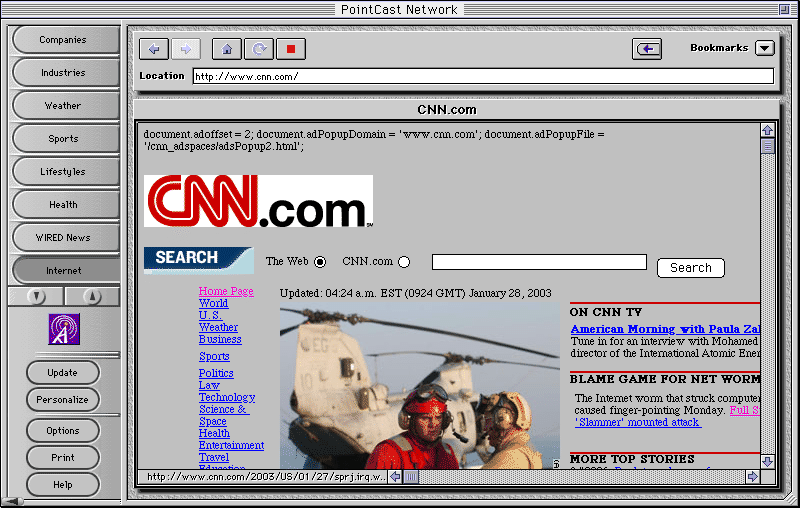Click the horizontal scrollbar left arrow
Image resolution: width=800 pixels, height=508 pixels.
[395, 477]
